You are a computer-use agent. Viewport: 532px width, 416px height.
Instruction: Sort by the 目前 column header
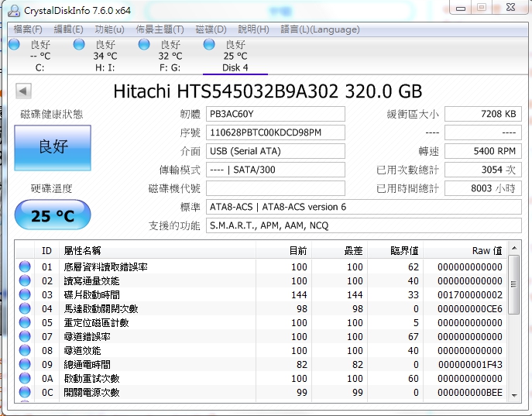pos(284,251)
